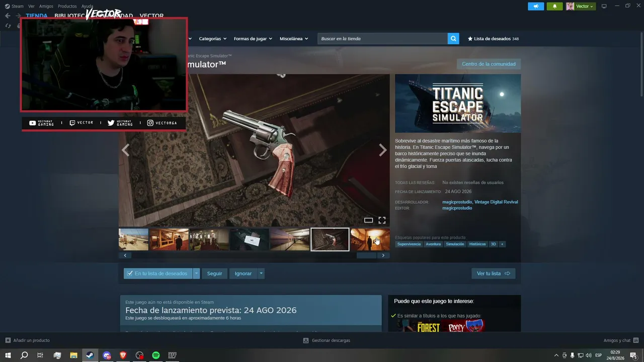Click the Gestionar descargas link
The image size is (644, 362).
(327, 340)
